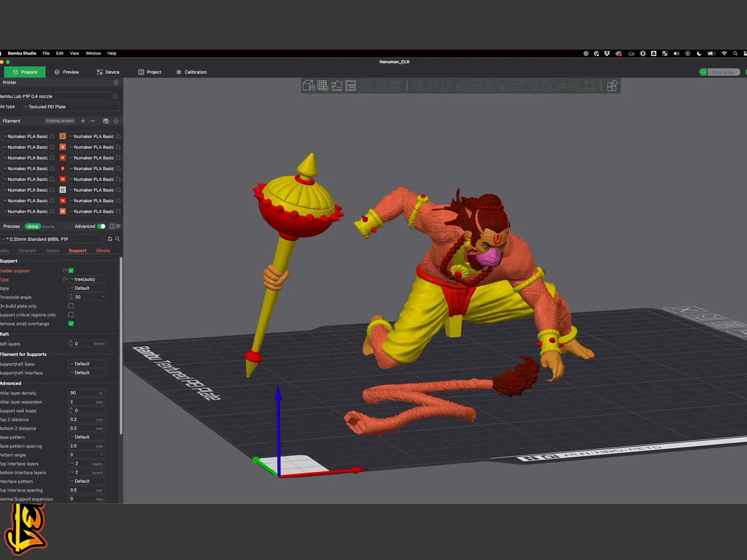The height and width of the screenshot is (560, 747).
Task: Toggle Remove small overhangs checkbox
Action: (x=71, y=323)
